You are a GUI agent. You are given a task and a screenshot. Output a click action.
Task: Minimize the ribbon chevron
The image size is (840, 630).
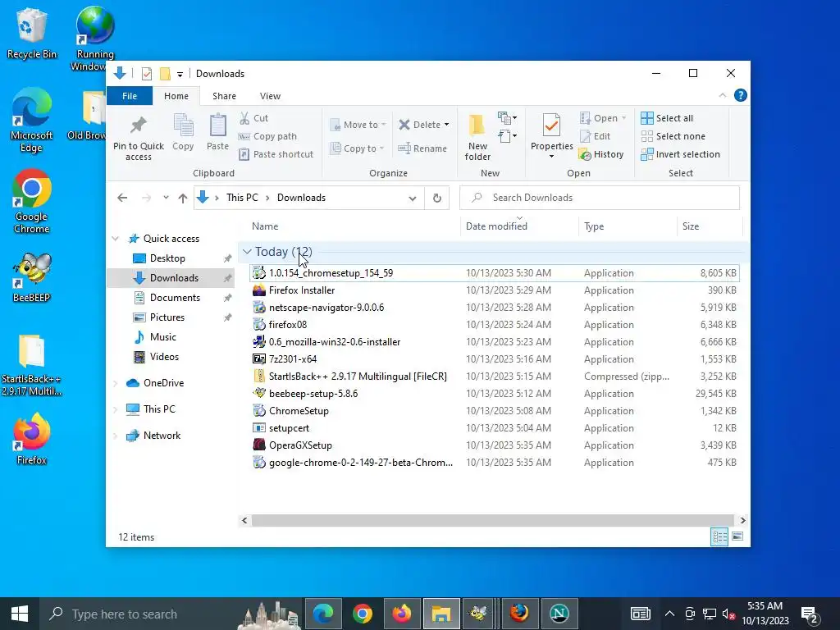722,95
